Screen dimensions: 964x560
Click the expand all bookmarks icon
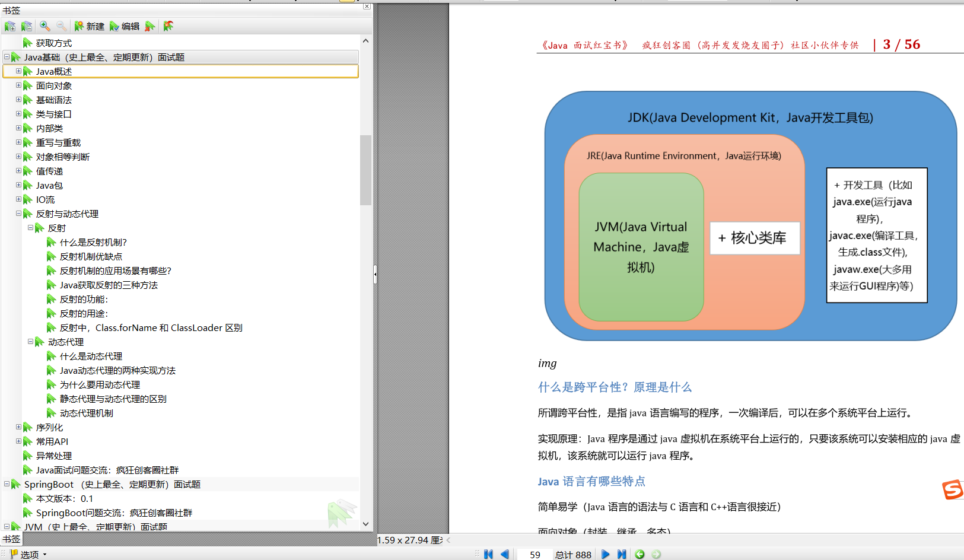point(10,26)
